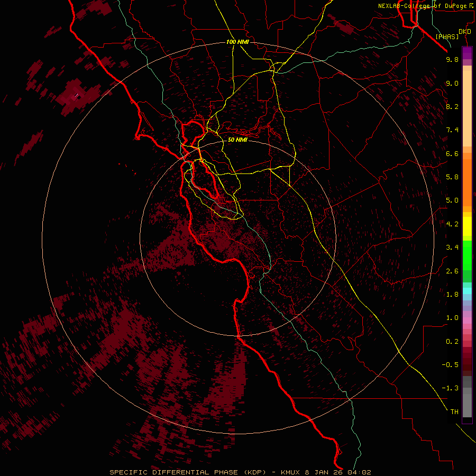Viewport: 476px width, 476px height.
Task: Click the 1.0 value on the color scale
Action: (452, 318)
